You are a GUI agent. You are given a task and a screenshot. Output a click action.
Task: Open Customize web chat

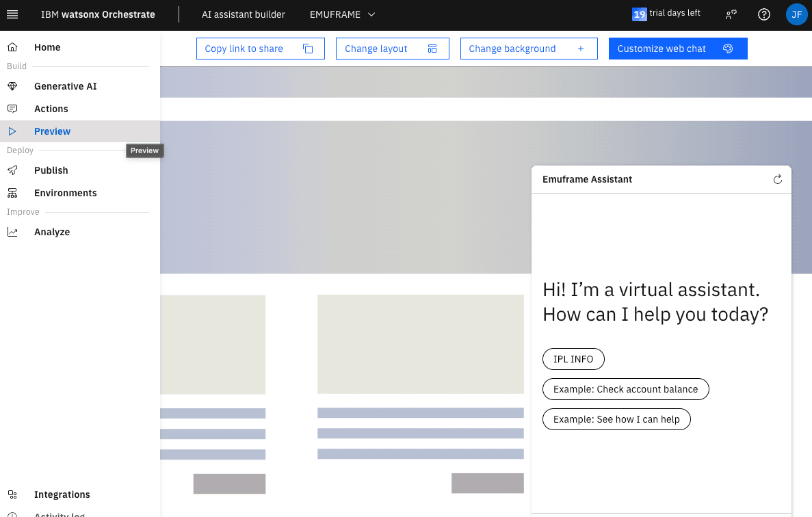tap(677, 49)
